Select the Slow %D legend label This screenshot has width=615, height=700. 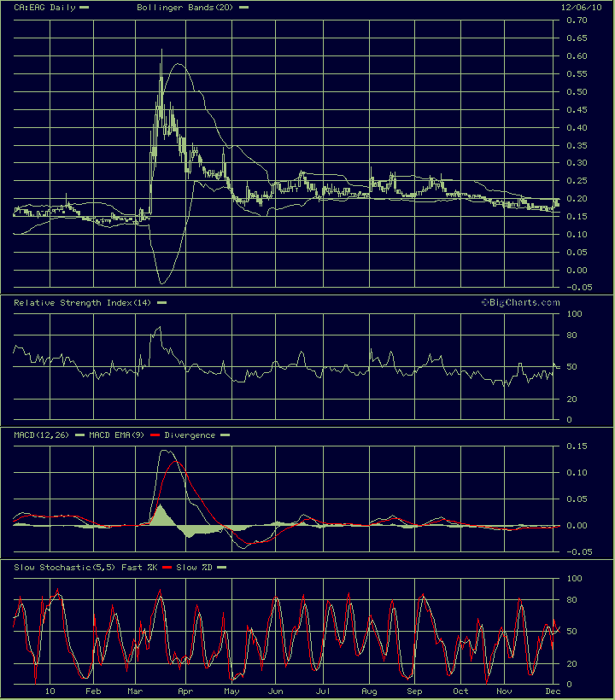click(x=194, y=568)
